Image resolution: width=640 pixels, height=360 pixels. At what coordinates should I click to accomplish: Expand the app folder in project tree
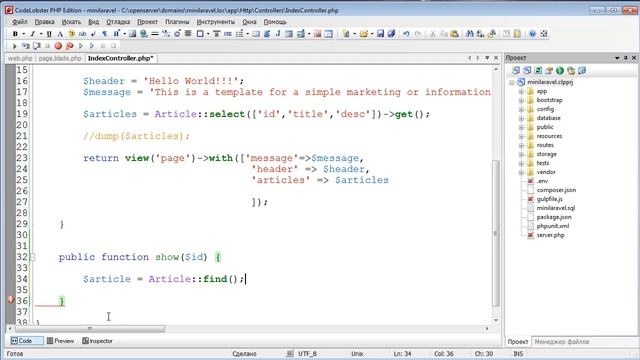521,91
